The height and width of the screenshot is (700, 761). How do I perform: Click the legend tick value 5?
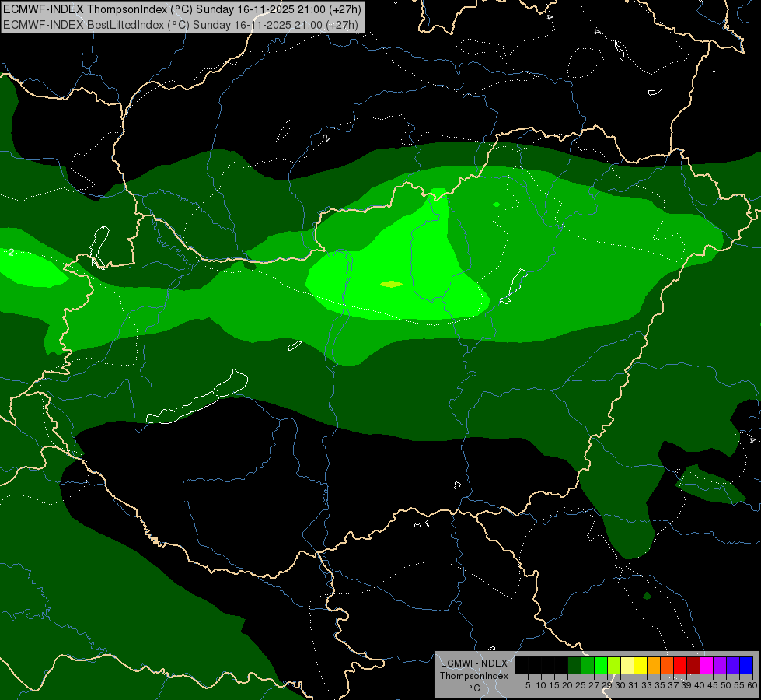pos(528,685)
